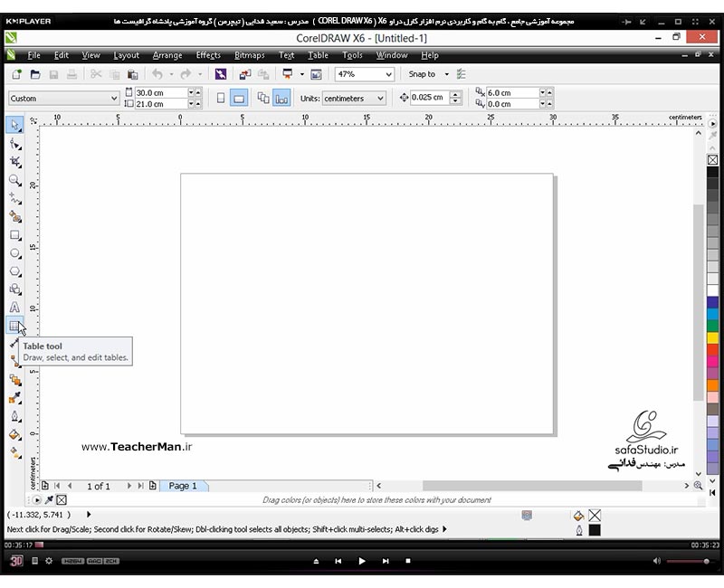Expand the status bar coordinates arrow
This screenshot has height=588, width=724.
[89, 514]
